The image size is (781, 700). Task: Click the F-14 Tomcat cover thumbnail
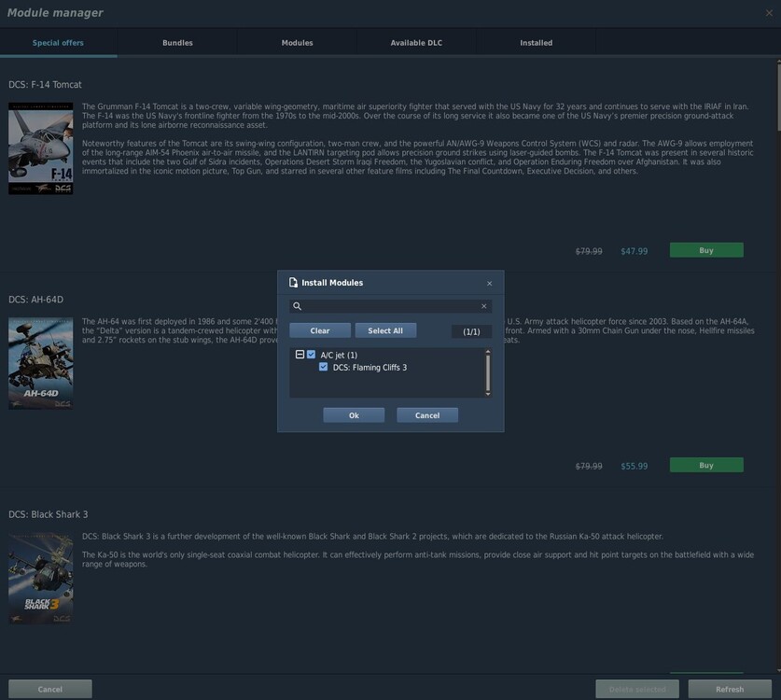(x=41, y=148)
